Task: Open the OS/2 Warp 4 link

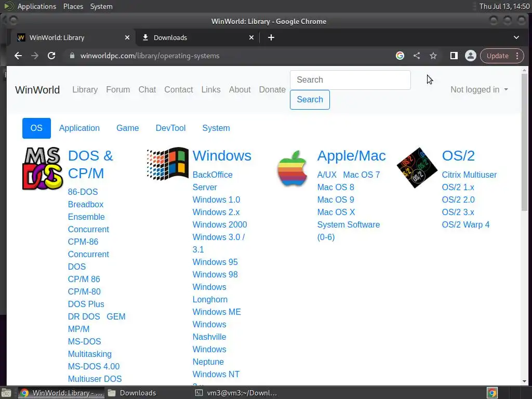Action: pyautogui.click(x=465, y=225)
